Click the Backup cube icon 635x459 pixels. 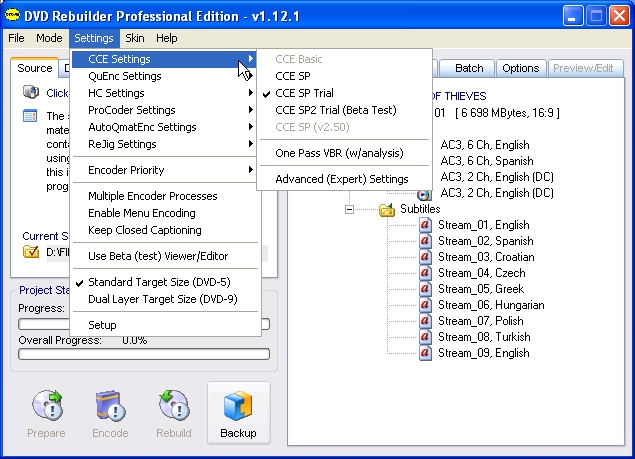pyautogui.click(x=238, y=406)
